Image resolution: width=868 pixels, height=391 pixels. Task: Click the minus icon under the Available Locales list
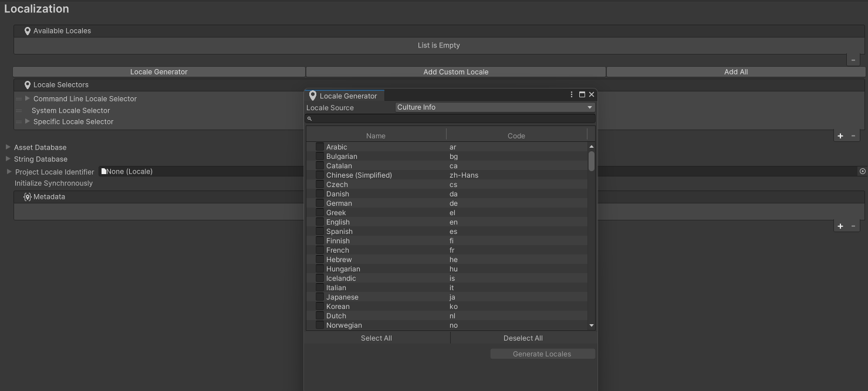853,59
